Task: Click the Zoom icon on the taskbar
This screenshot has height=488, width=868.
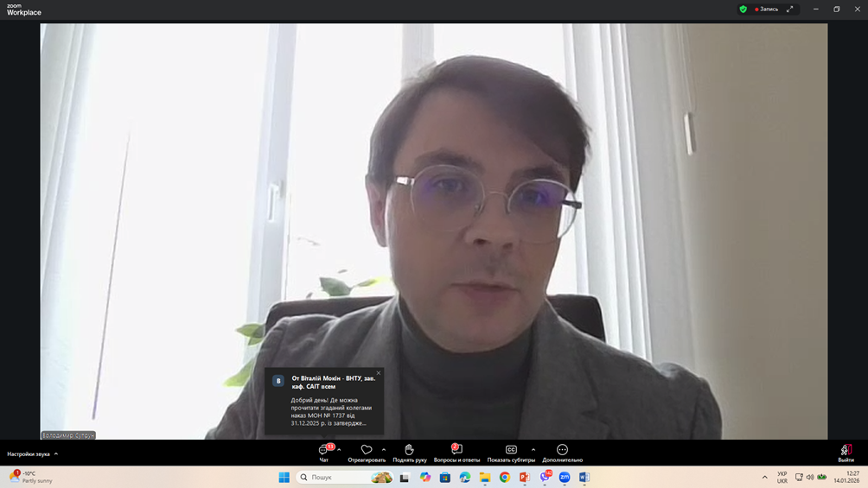Action: coord(565,477)
